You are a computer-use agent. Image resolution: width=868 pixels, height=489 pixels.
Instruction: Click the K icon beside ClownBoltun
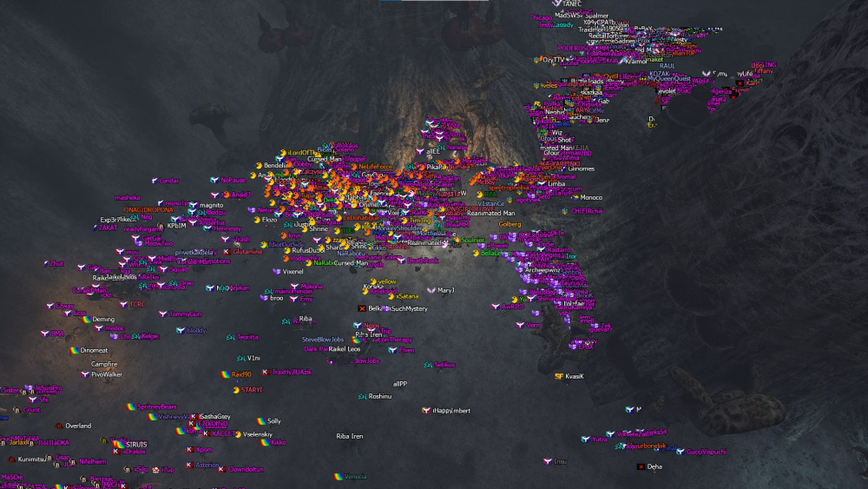[x=221, y=469]
